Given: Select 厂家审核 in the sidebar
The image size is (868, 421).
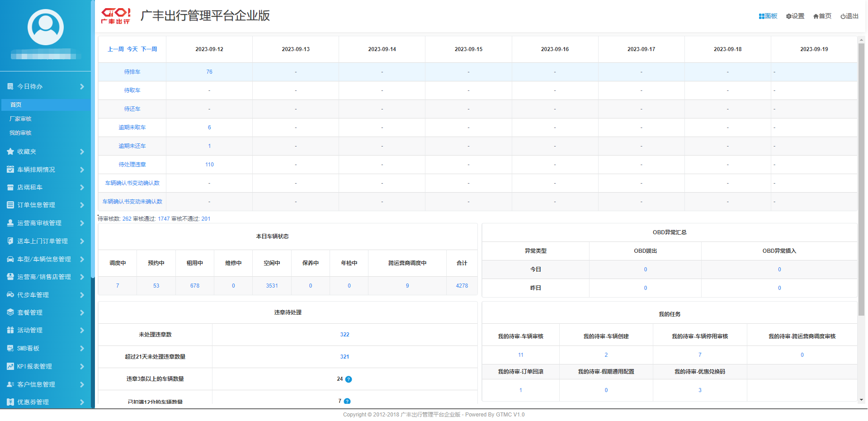Looking at the screenshot, I should pyautogui.click(x=20, y=119).
